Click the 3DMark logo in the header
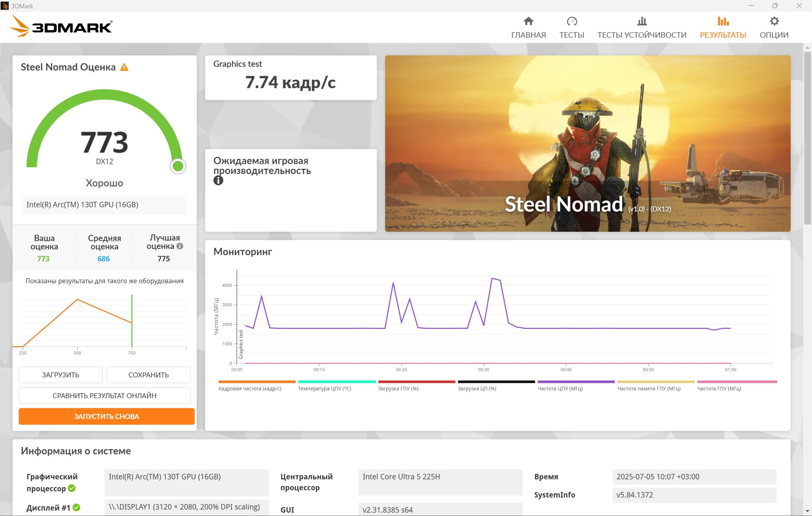The width and height of the screenshot is (812, 516). click(61, 26)
